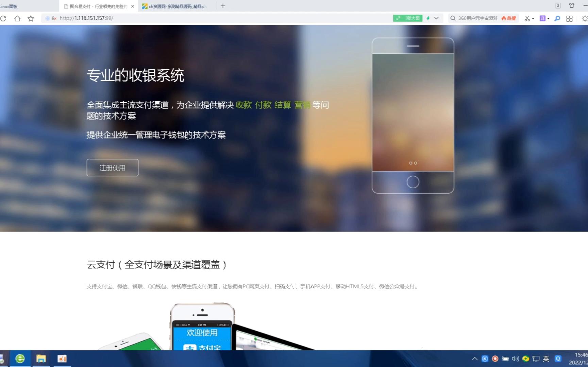This screenshot has width=588, height=367.
Task: Open the browser skin shirt icon
Action: (572, 5)
